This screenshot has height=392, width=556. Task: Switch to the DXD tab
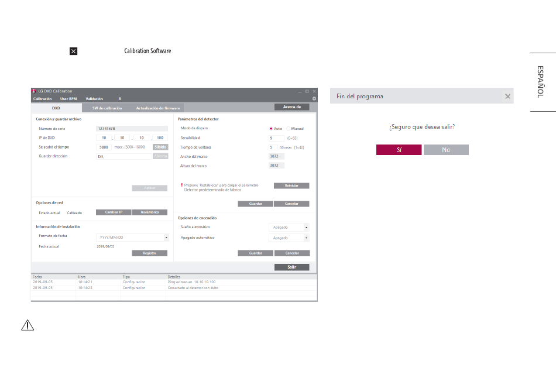[56, 108]
